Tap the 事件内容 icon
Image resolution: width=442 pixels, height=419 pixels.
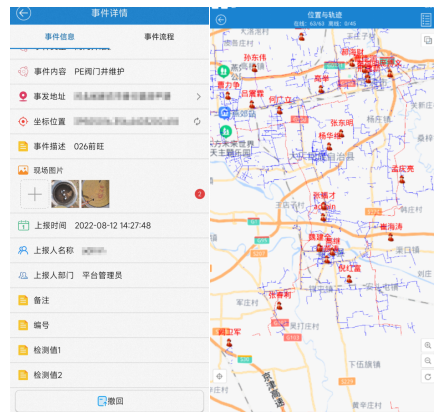tap(23, 72)
